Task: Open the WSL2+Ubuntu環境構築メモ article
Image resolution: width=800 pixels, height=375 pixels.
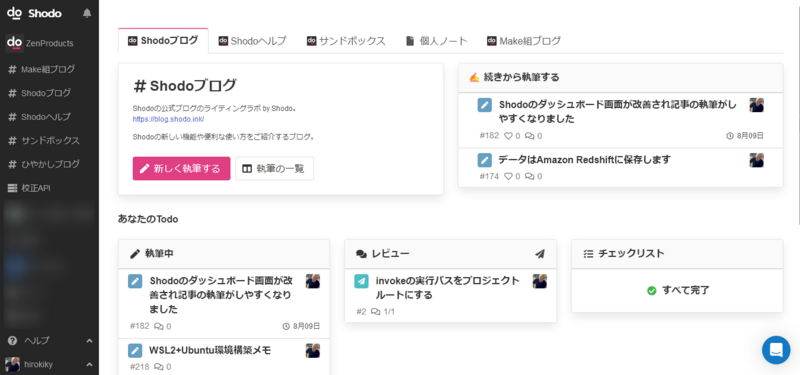Action: point(210,350)
